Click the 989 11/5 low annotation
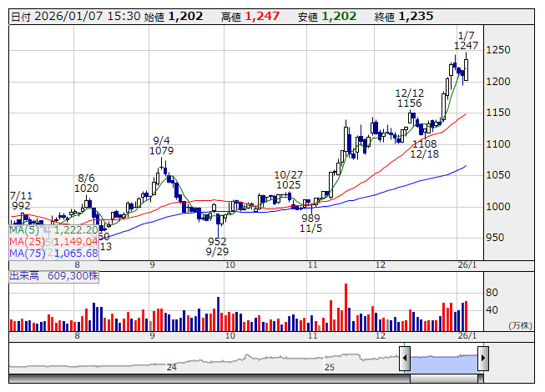Screen dimensions: 545x392 coord(311,222)
